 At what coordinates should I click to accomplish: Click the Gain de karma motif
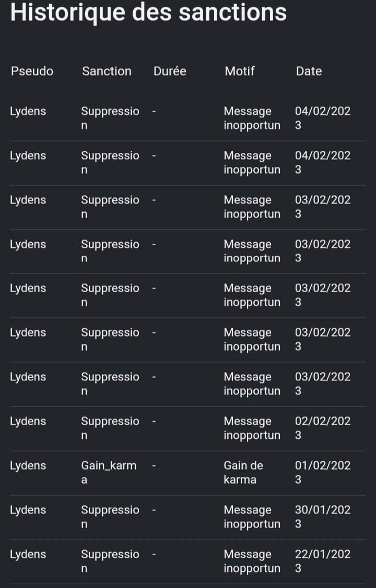coord(243,473)
